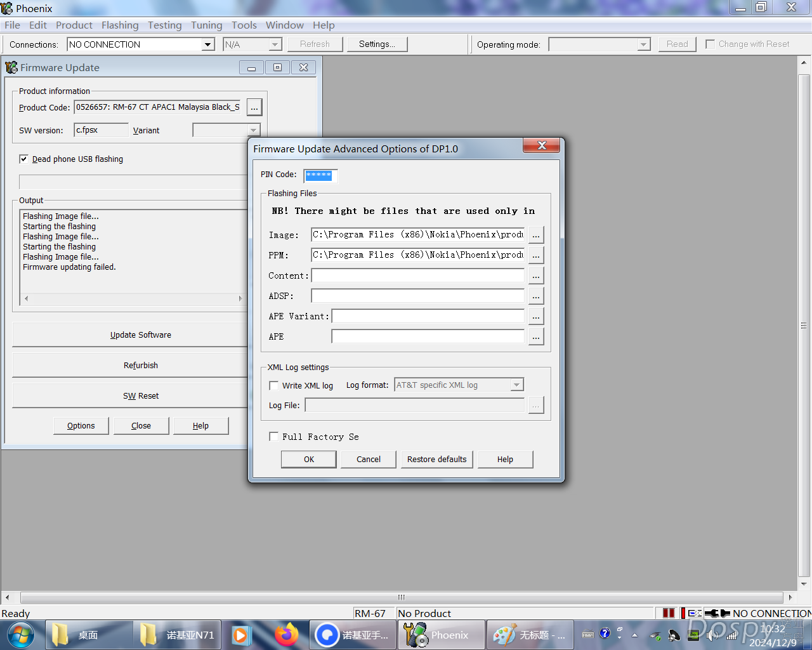This screenshot has height=650, width=812.
Task: Open the network signal tray icon
Action: pyautogui.click(x=731, y=635)
